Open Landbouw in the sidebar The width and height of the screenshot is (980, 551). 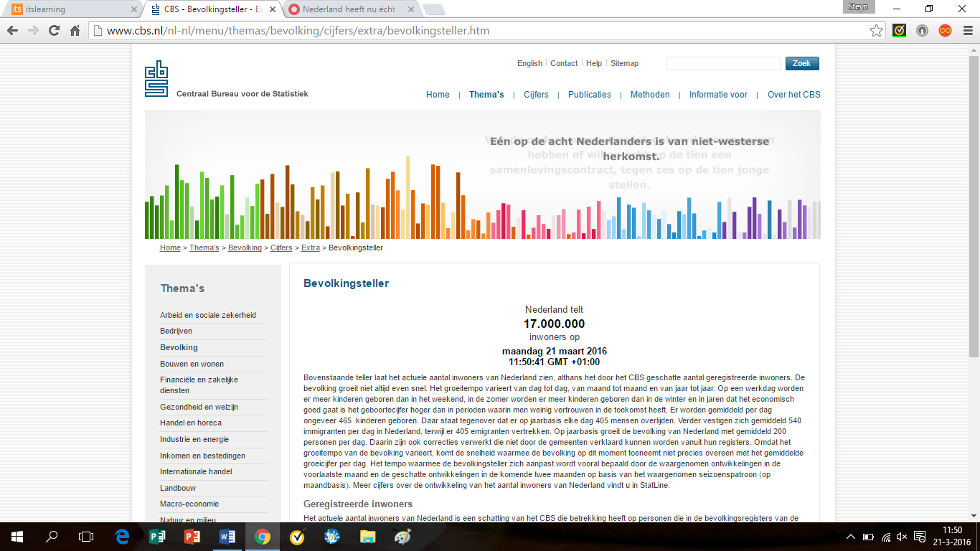(x=178, y=488)
